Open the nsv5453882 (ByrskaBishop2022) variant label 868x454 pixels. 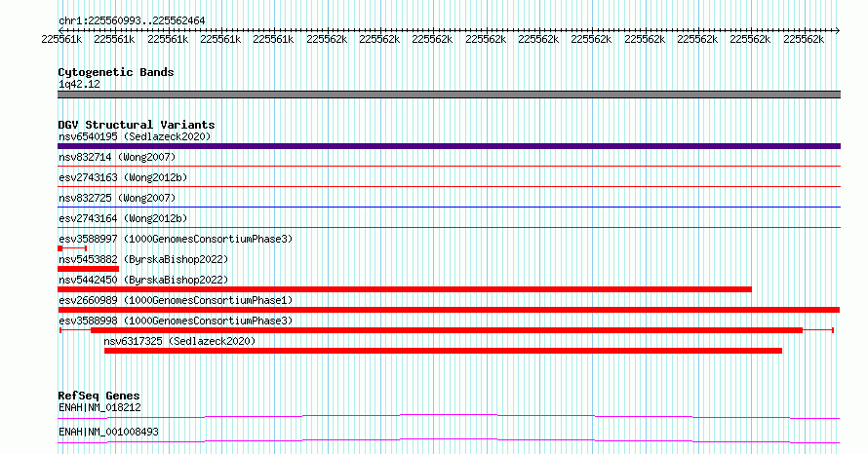(x=143, y=259)
